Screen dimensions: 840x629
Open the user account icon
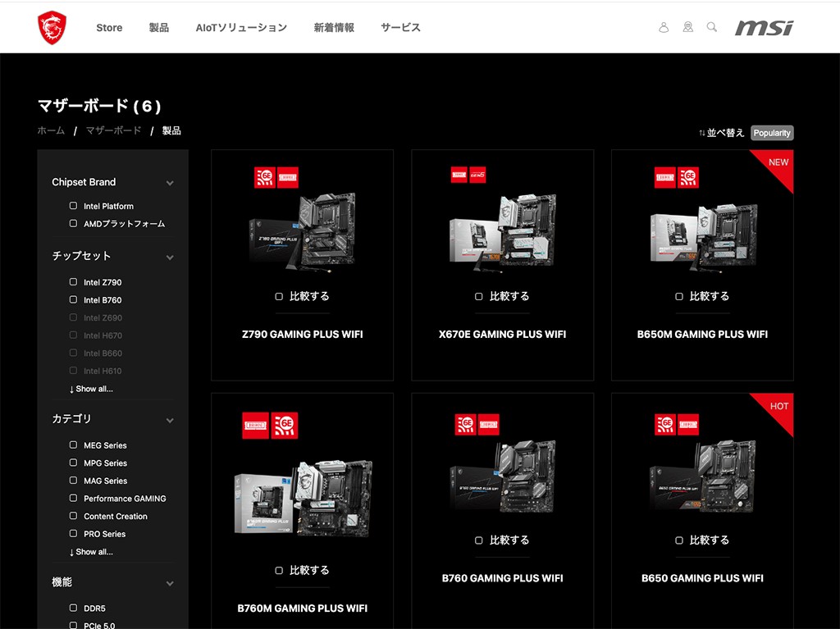coord(664,27)
